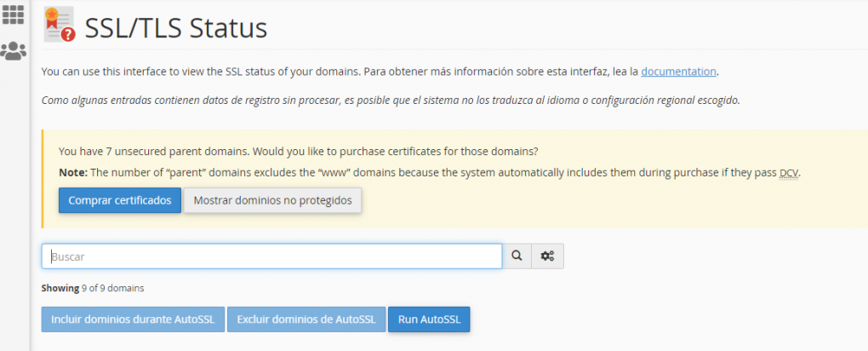This screenshot has height=351, width=868.
Task: Open the search settings gears button
Action: click(547, 256)
